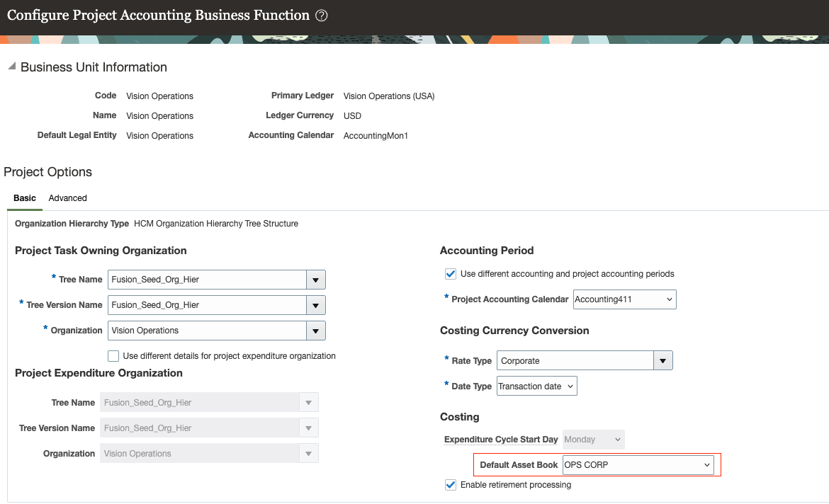Open the Project Expenditure Organization Tree Name dropdown
The image size is (829, 504).
tap(308, 402)
